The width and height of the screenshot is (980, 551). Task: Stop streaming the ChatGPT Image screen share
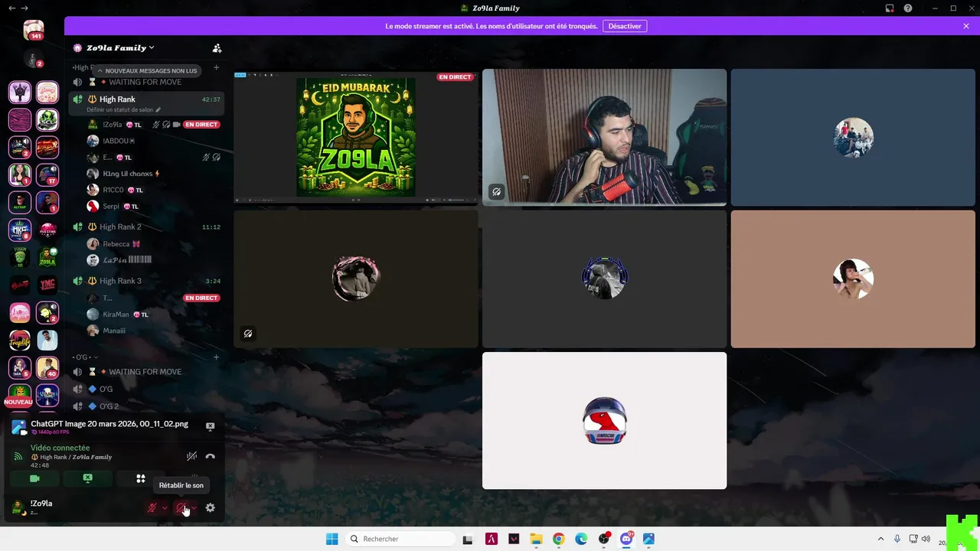210,426
